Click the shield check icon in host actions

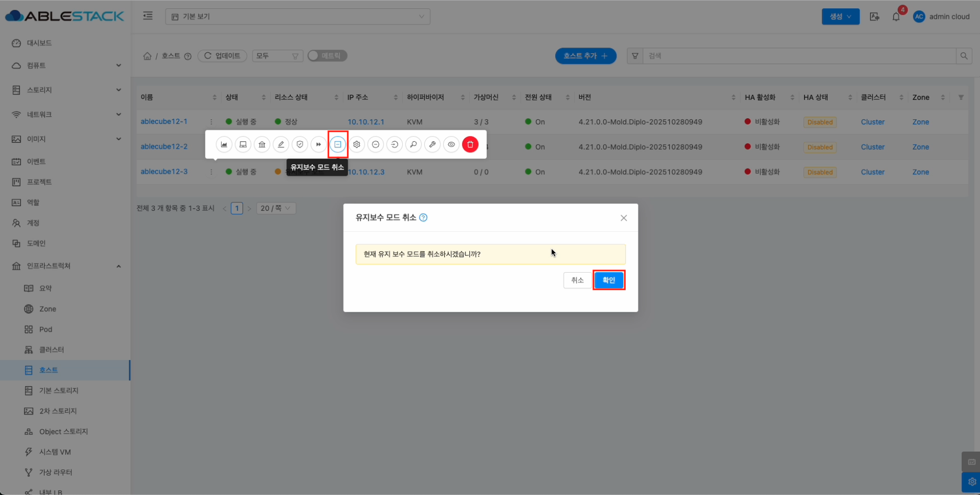(x=300, y=144)
